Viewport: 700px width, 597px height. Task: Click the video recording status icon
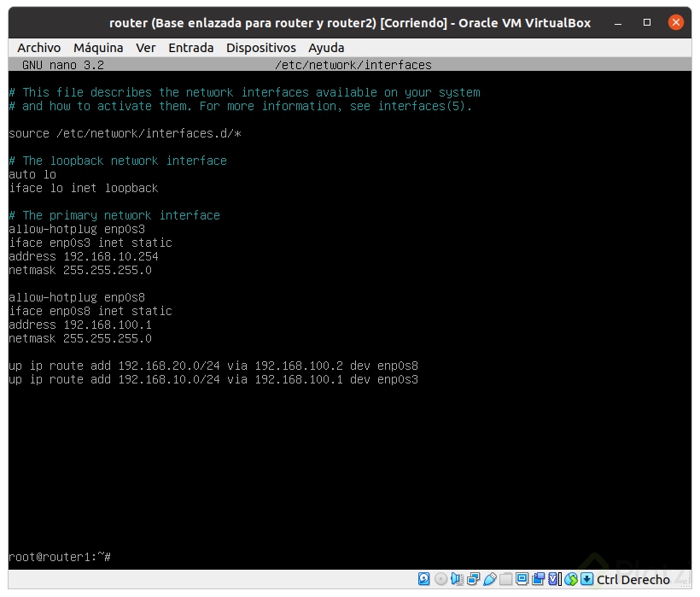539,579
